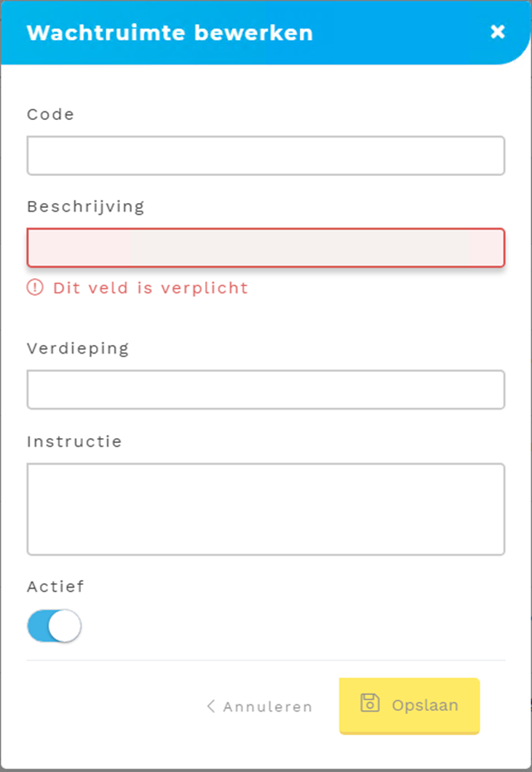The image size is (532, 772).
Task: Click the left chevron beside Annuleren
Action: [x=211, y=706]
